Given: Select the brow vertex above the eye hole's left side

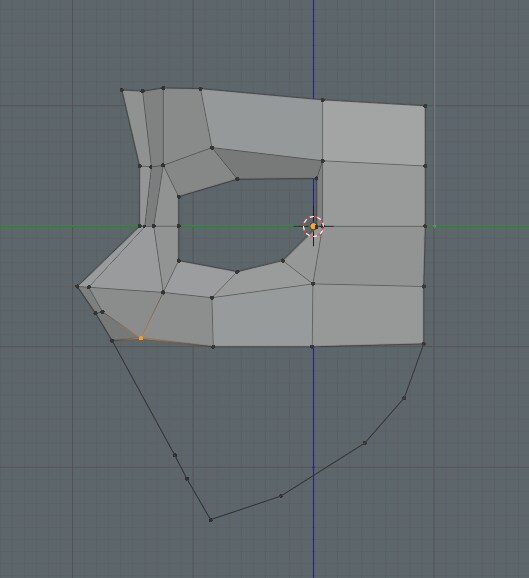Looking at the screenshot, I should (212, 148).
